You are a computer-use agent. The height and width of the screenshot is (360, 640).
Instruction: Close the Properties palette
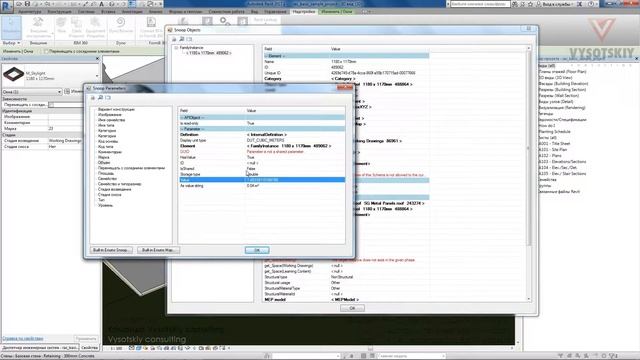pos(97,59)
